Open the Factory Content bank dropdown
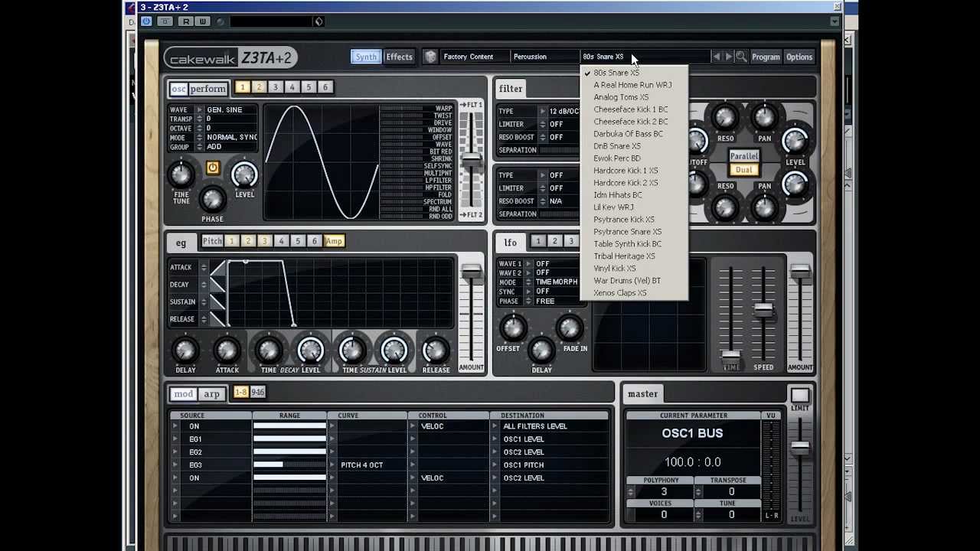The height and width of the screenshot is (551, 980). 473,57
